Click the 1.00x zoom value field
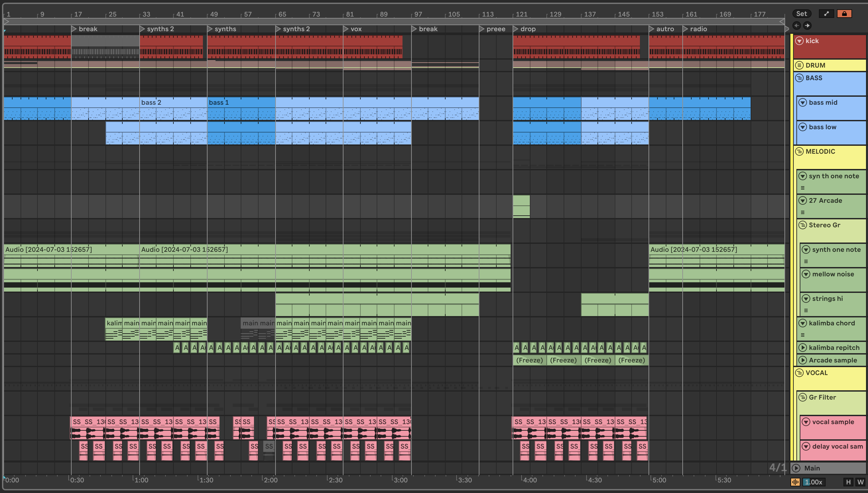This screenshot has width=868, height=493. tap(813, 482)
